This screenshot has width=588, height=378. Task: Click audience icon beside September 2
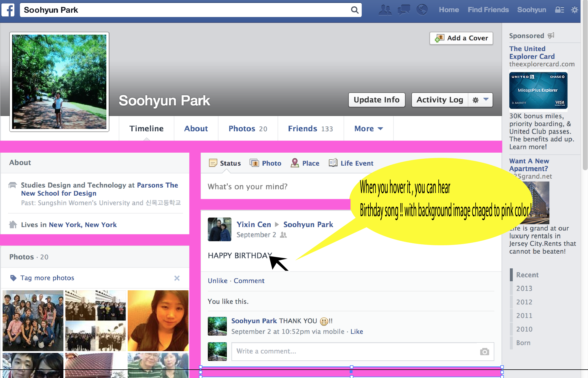[x=283, y=235]
